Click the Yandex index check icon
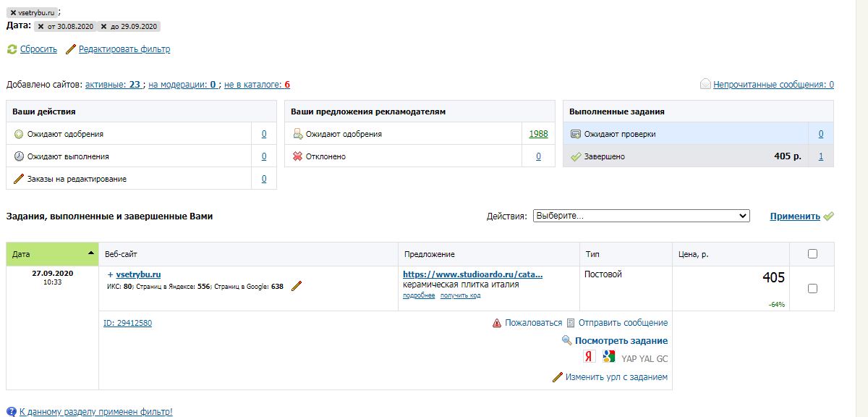 coord(590,357)
